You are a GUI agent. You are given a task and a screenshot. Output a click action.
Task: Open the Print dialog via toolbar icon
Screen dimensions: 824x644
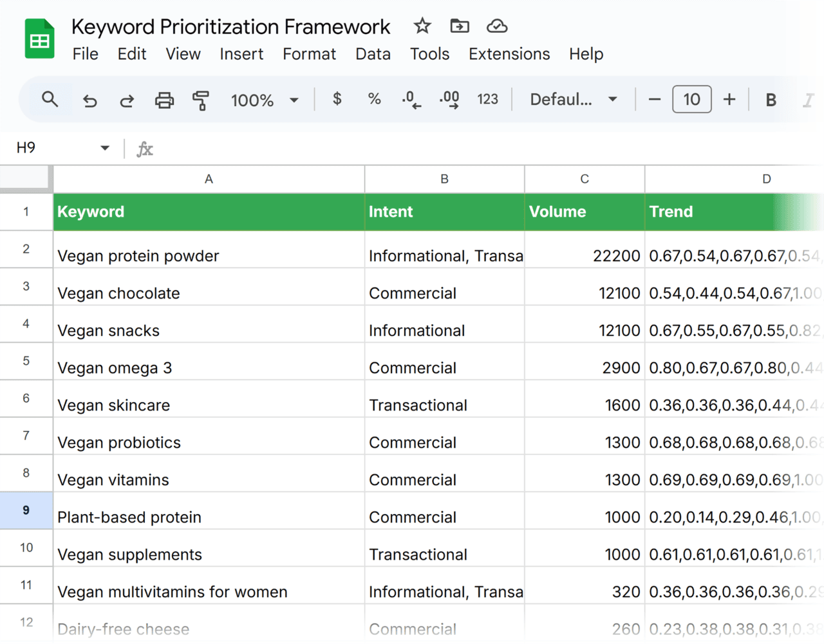[x=164, y=100]
